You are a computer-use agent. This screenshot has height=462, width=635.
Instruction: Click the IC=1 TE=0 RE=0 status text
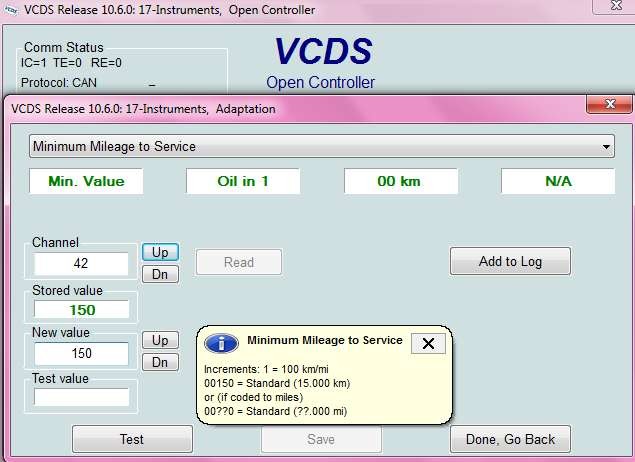coord(71,63)
